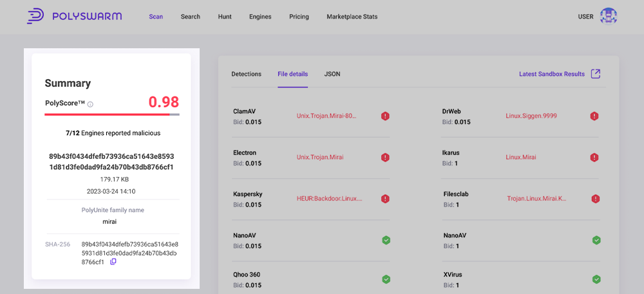Image resolution: width=644 pixels, height=294 pixels.
Task: Go to Hunt in top navigation
Action: point(225,17)
